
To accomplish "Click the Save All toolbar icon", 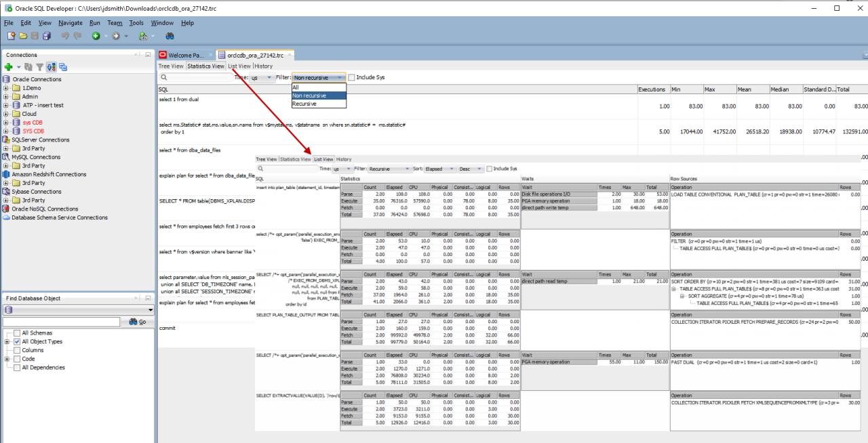I will click(x=46, y=36).
